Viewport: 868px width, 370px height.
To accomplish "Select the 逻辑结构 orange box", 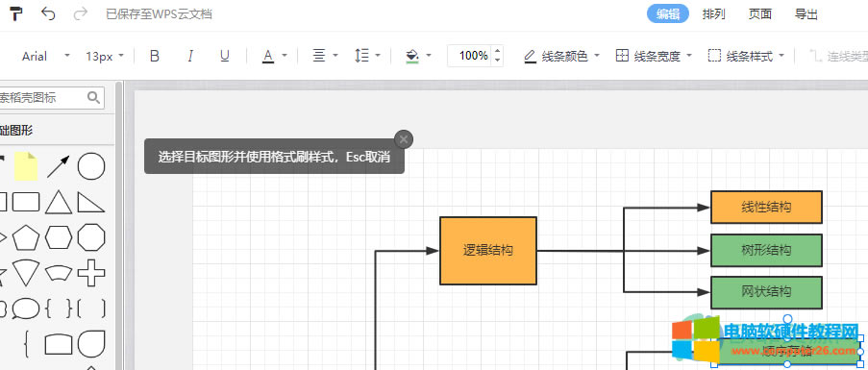I will coord(488,251).
